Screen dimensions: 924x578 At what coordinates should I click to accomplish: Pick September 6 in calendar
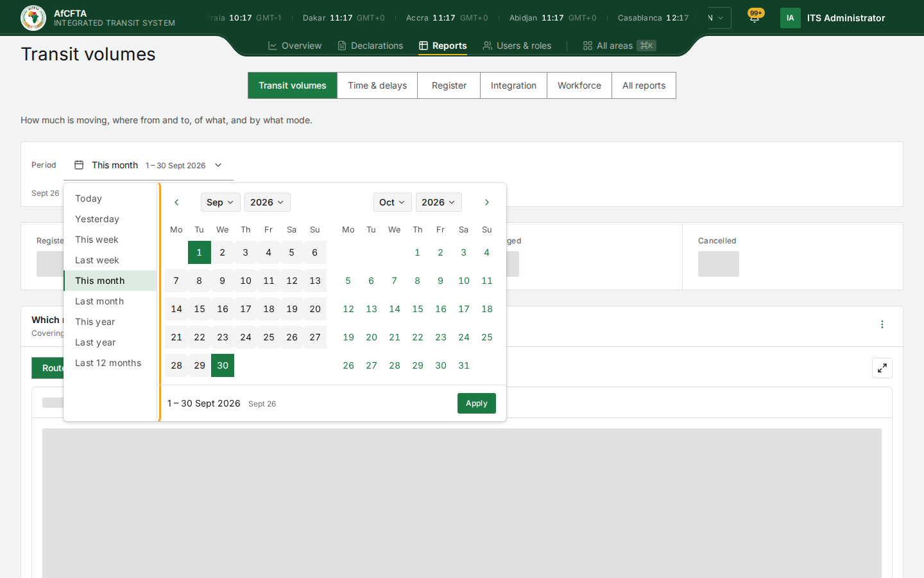pyautogui.click(x=315, y=252)
